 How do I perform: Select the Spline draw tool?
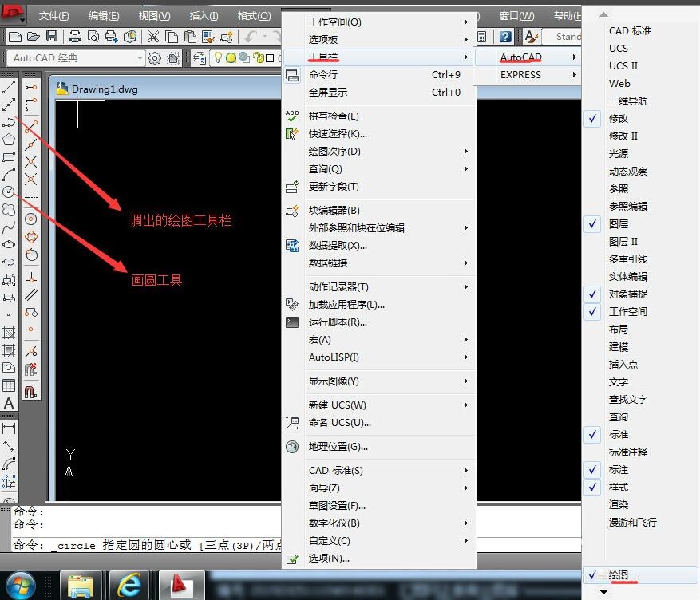[x=9, y=227]
